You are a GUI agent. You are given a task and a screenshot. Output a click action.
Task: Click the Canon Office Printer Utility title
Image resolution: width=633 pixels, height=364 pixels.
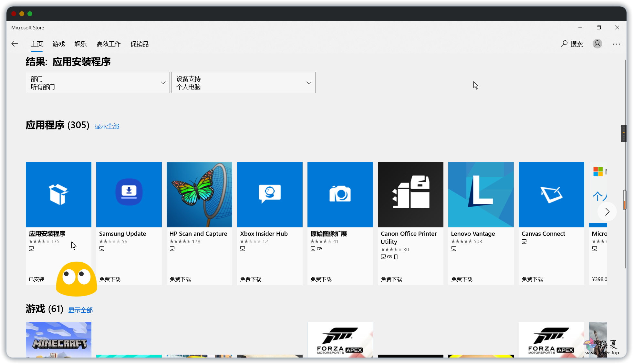(x=409, y=237)
